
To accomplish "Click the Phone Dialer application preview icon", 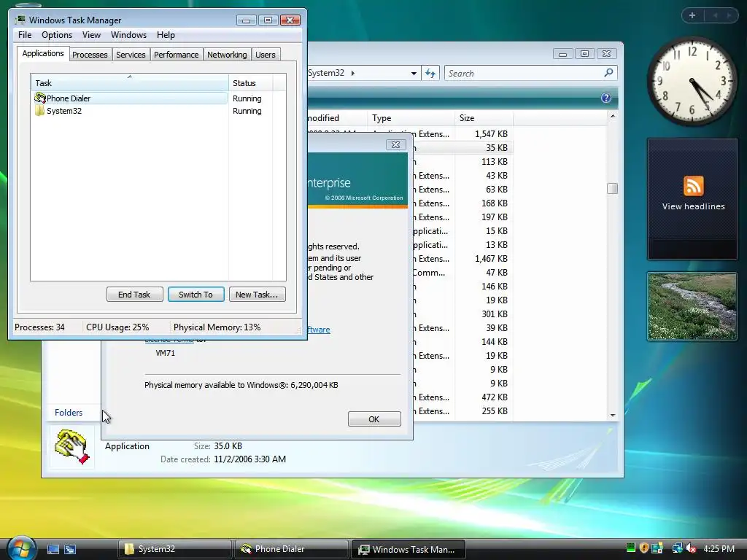I will point(71,447).
